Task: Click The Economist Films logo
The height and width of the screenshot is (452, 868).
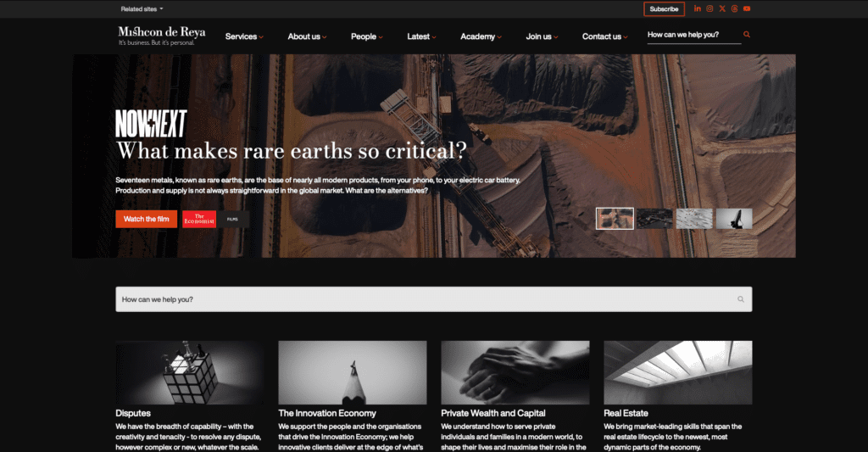Action: 215,219
